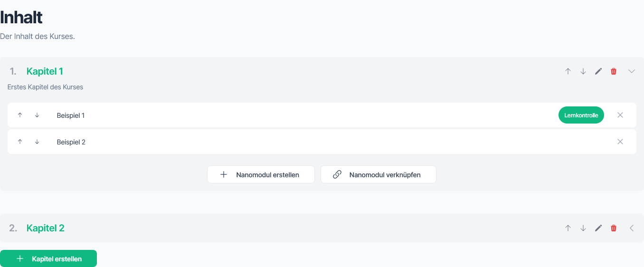This screenshot has height=267, width=644.
Task: Create a new chapter with Kapitel erstellen
Action: (x=48, y=258)
